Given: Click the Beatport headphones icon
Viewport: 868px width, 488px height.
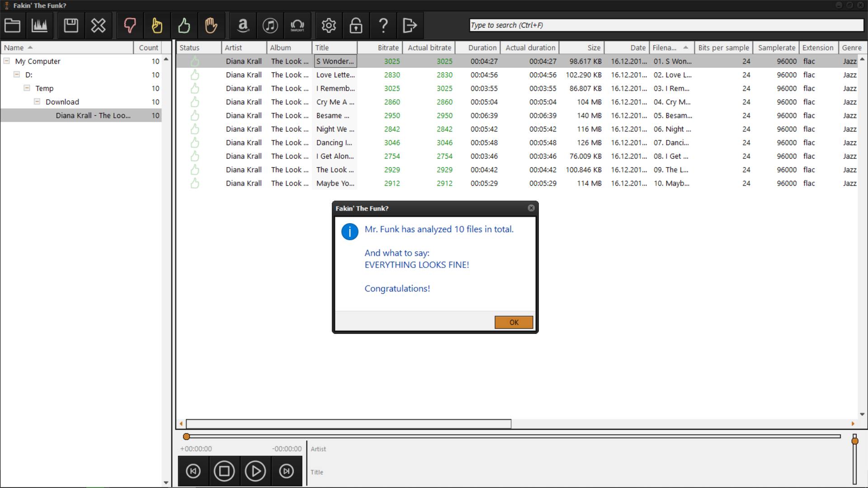Looking at the screenshot, I should pyautogui.click(x=297, y=25).
